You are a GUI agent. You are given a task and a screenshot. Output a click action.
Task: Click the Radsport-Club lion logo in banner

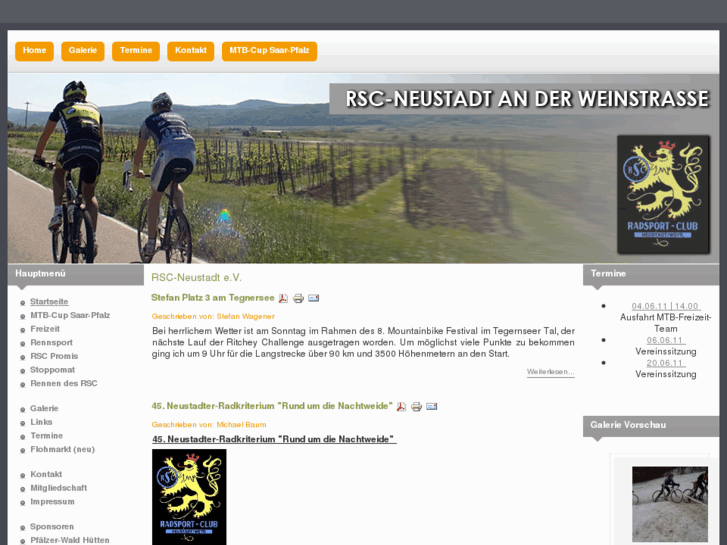pyautogui.click(x=663, y=194)
